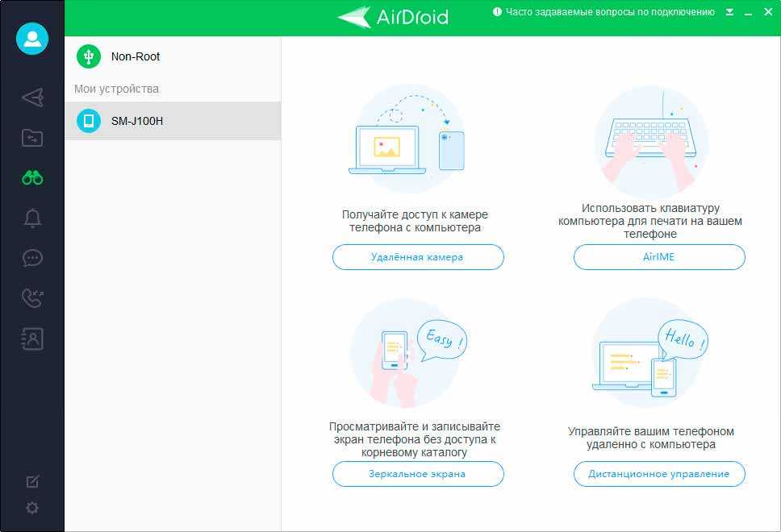781x532 pixels.
Task: Click the remote camera illustration
Action: click(x=407, y=139)
